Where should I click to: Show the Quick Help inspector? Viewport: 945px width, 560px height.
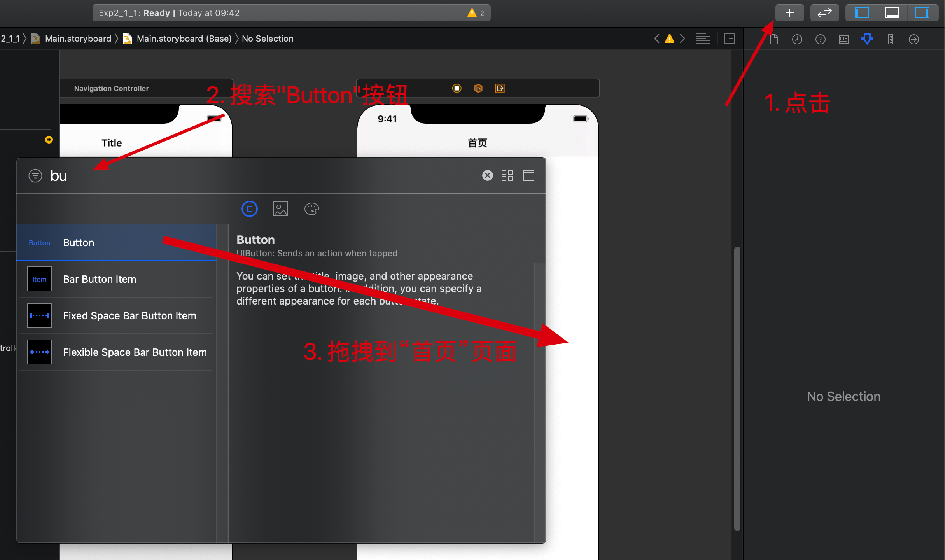821,39
